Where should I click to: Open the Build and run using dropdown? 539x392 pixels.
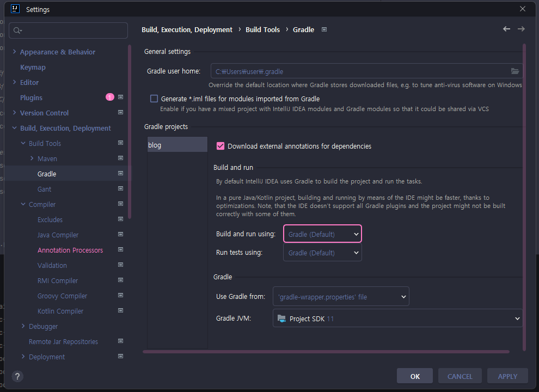(x=322, y=234)
